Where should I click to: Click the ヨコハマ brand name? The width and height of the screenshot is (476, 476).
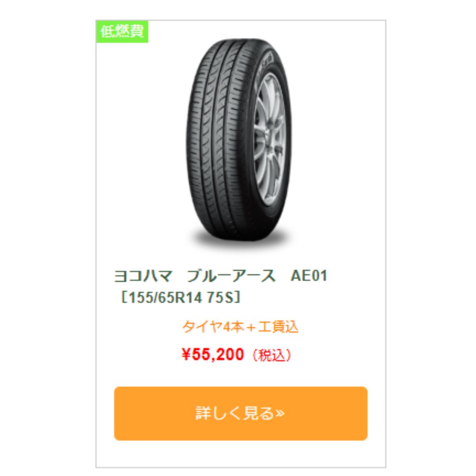(143, 276)
